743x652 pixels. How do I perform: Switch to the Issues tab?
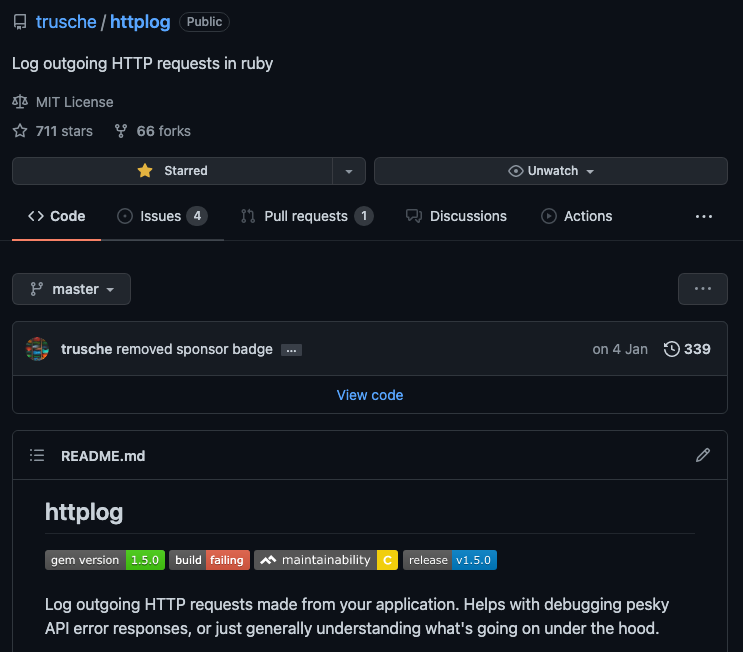(161, 216)
